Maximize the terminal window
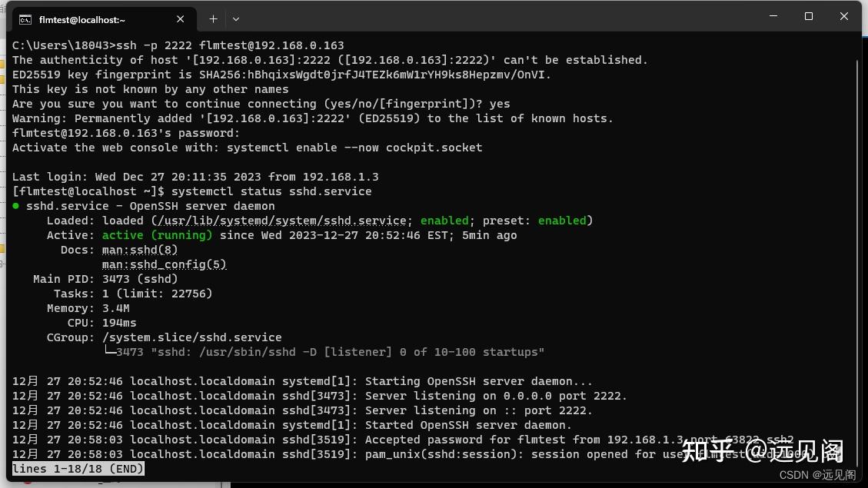This screenshot has width=868, height=488. (809, 16)
